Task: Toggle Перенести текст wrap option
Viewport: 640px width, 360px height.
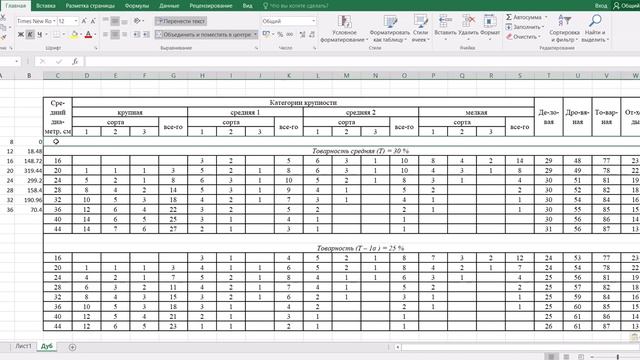Action: (181, 21)
